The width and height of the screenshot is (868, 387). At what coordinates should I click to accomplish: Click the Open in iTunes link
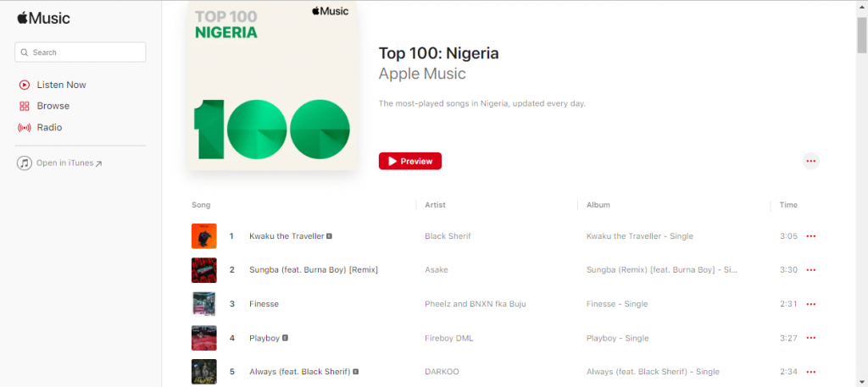point(64,163)
